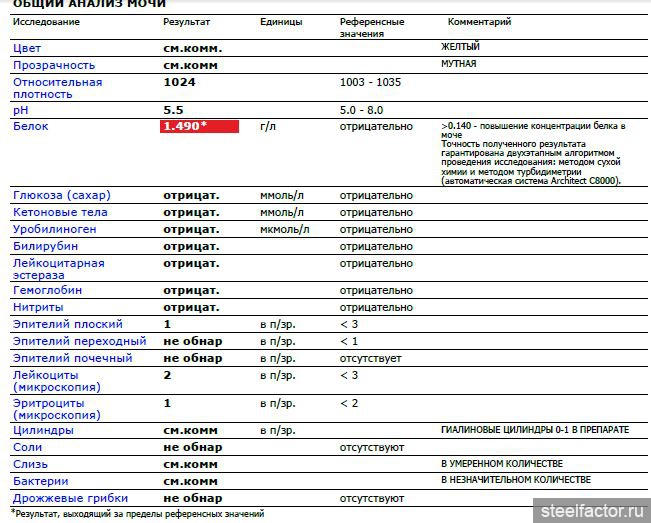
Task: Click the МУТНАЯ comment
Action: (x=458, y=64)
